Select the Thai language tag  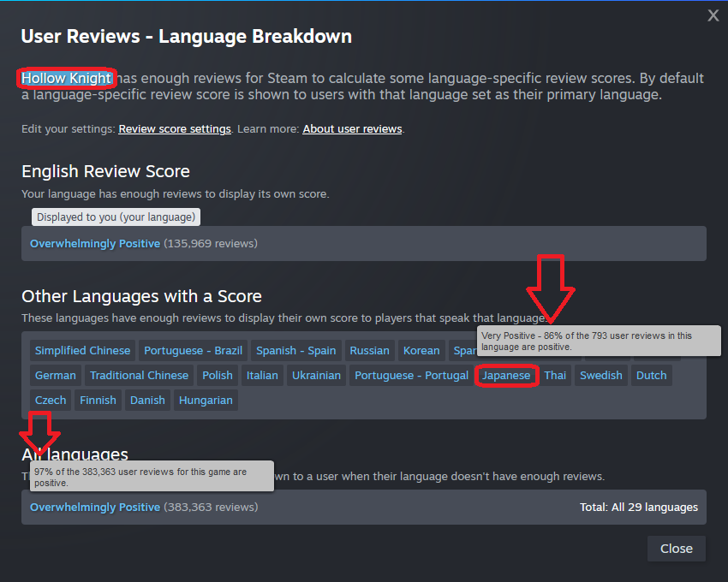(555, 376)
